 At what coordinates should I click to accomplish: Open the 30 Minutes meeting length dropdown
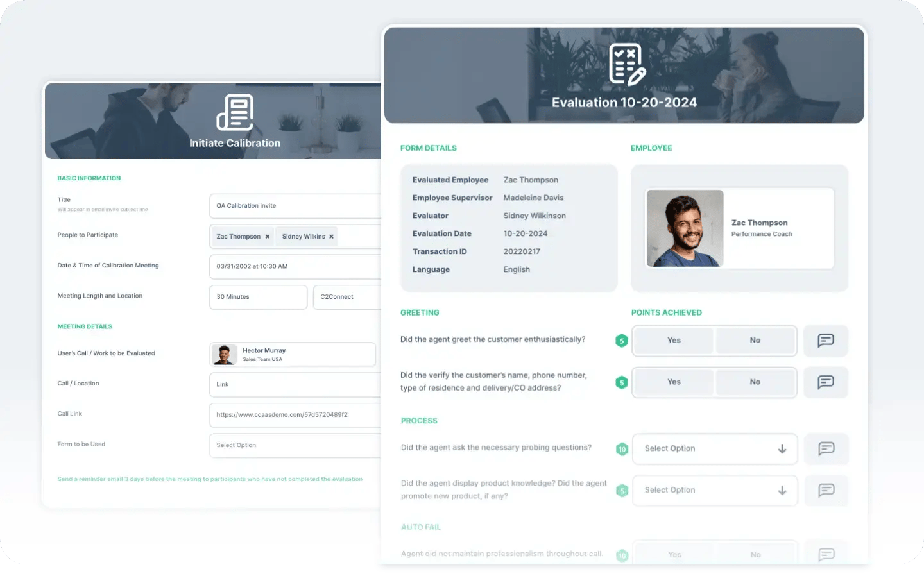(x=258, y=297)
